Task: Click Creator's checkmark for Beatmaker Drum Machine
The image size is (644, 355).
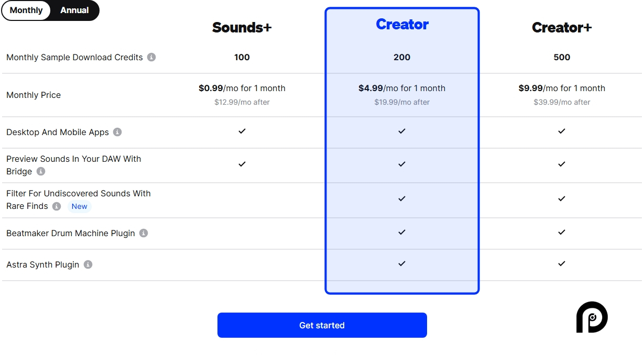Action: [401, 232]
